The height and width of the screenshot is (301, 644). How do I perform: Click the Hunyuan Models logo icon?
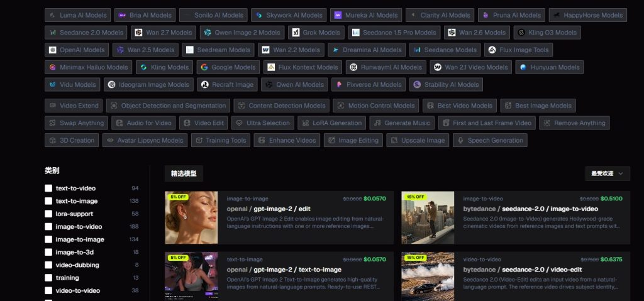(x=523, y=67)
